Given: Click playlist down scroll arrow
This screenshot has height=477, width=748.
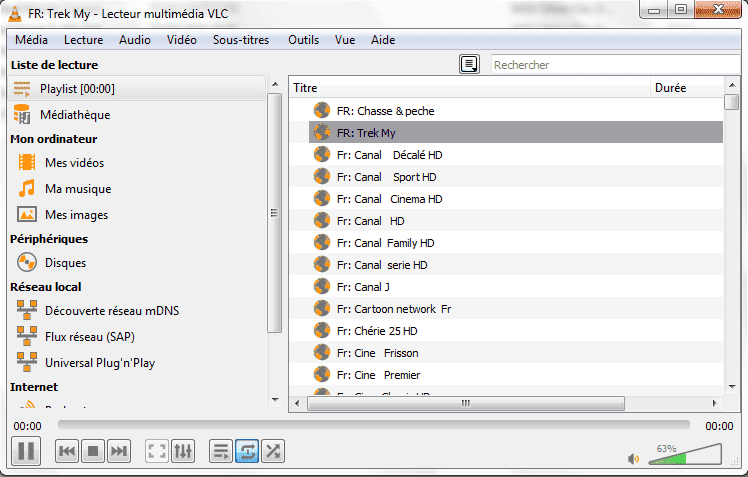Looking at the screenshot, I should tap(732, 387).
